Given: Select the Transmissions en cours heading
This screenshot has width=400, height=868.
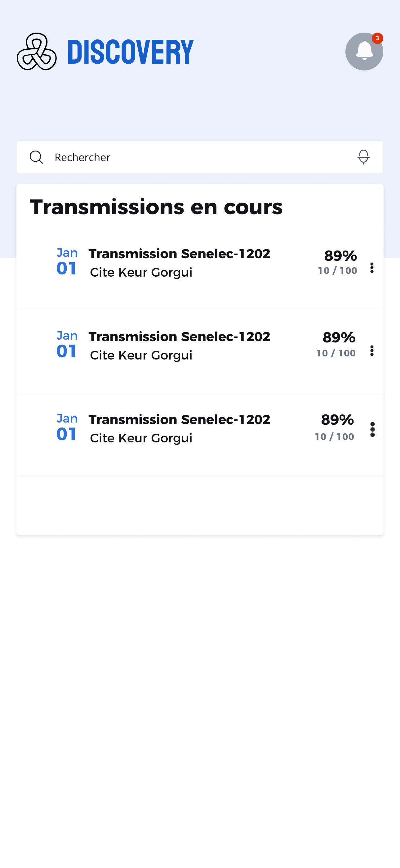Looking at the screenshot, I should (x=156, y=207).
